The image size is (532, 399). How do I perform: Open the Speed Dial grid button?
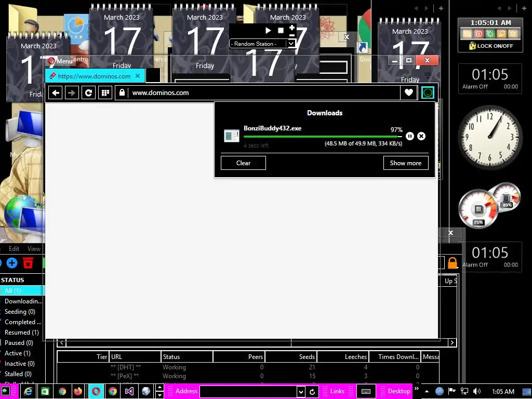click(x=105, y=92)
